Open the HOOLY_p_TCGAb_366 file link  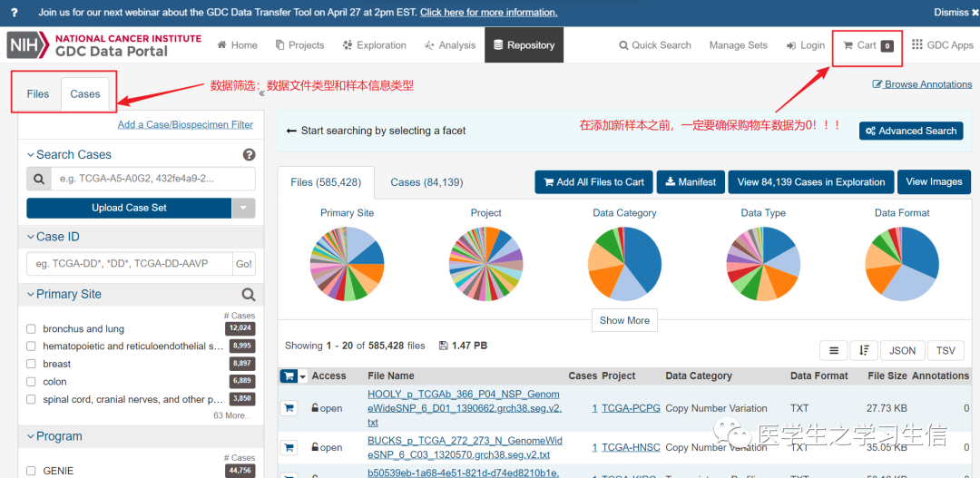(465, 408)
